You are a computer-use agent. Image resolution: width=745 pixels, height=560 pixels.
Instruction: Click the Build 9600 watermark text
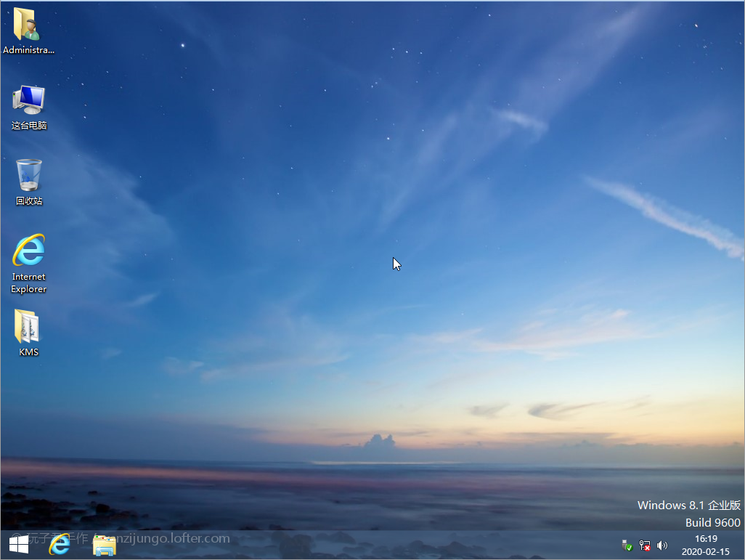pyautogui.click(x=712, y=522)
